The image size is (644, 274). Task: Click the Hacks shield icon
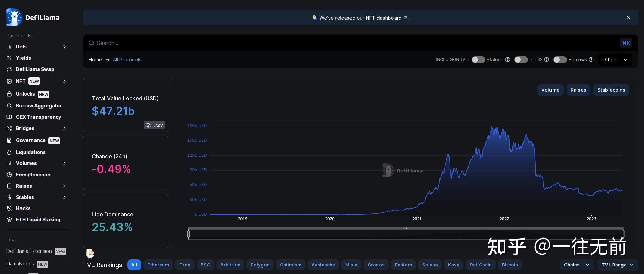click(9, 208)
